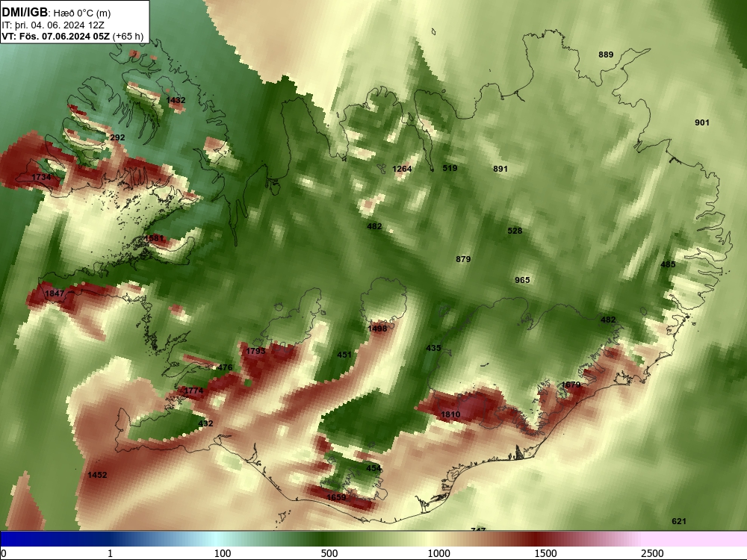Click the 965 height label

pyautogui.click(x=522, y=280)
